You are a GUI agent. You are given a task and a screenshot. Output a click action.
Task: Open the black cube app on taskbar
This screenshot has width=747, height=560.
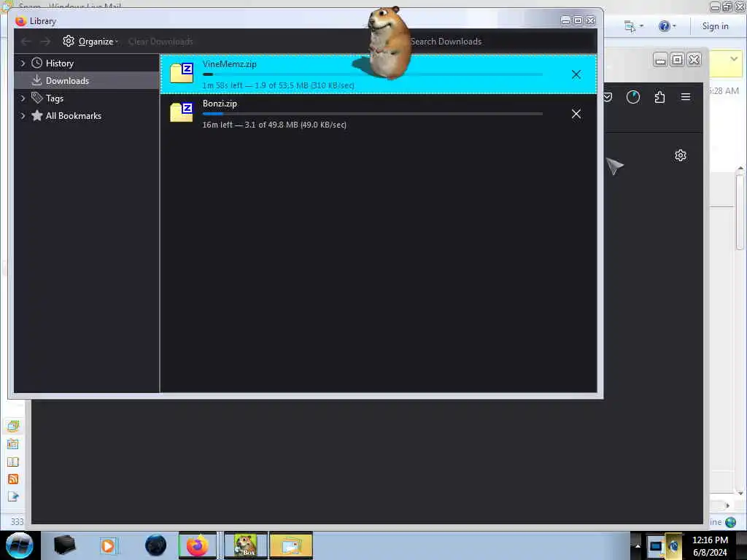click(64, 545)
